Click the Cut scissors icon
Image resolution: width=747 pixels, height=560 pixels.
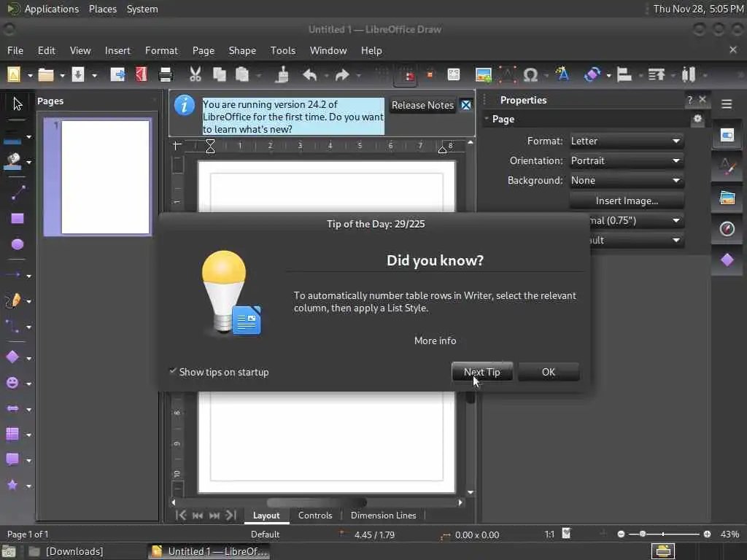tap(196, 75)
